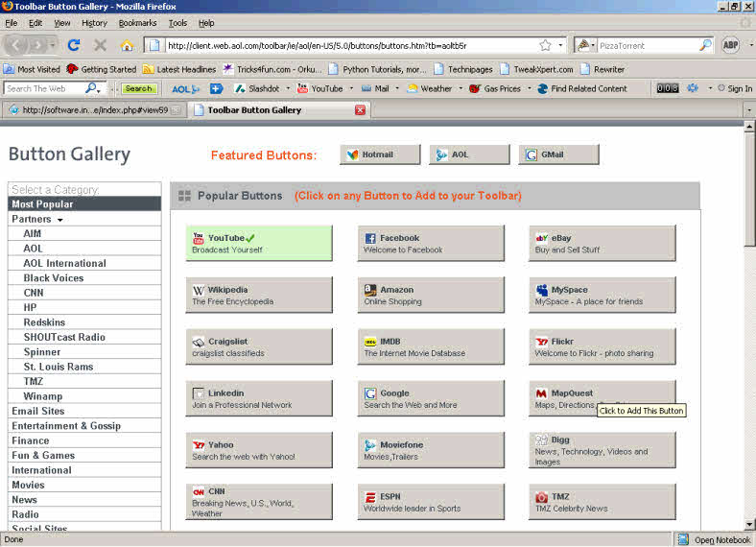Click the Gas Prices toolbar button
Image resolution: width=756 pixels, height=547 pixels.
tap(495, 88)
